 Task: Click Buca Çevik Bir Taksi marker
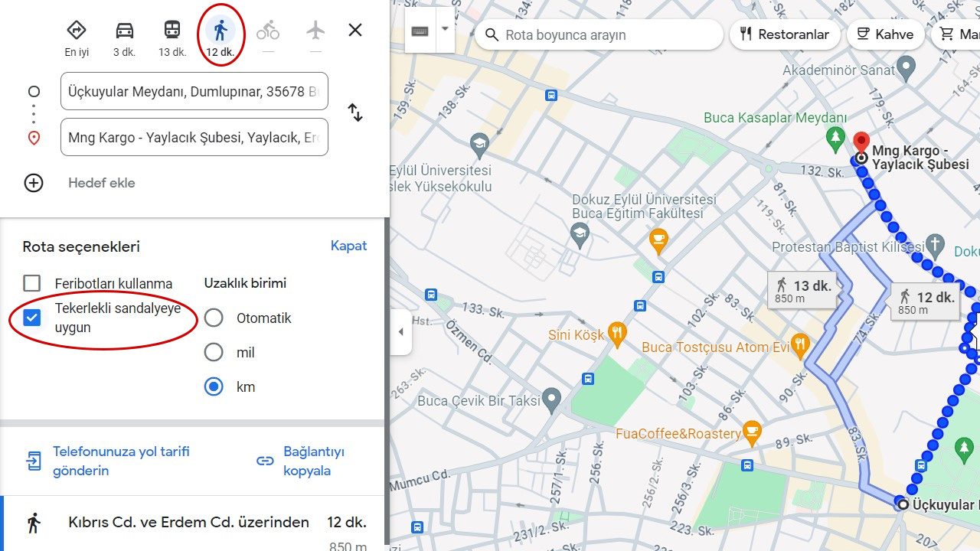pyautogui.click(x=551, y=399)
